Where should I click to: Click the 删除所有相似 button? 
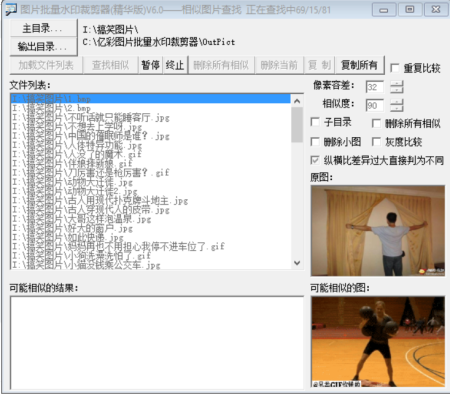pyautogui.click(x=221, y=65)
